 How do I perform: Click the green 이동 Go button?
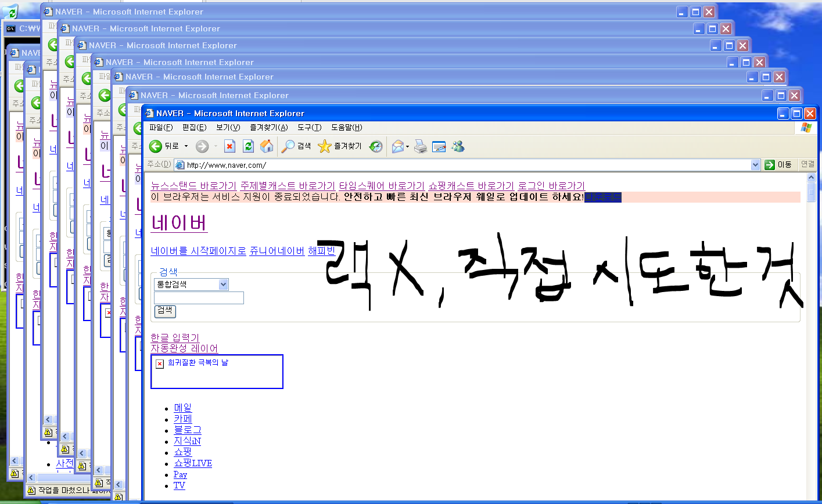[x=778, y=165]
